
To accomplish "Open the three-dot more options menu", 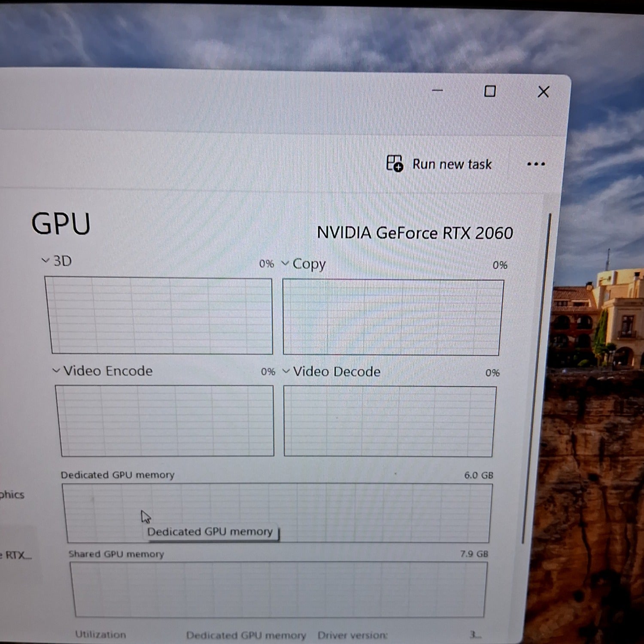I will (x=536, y=164).
